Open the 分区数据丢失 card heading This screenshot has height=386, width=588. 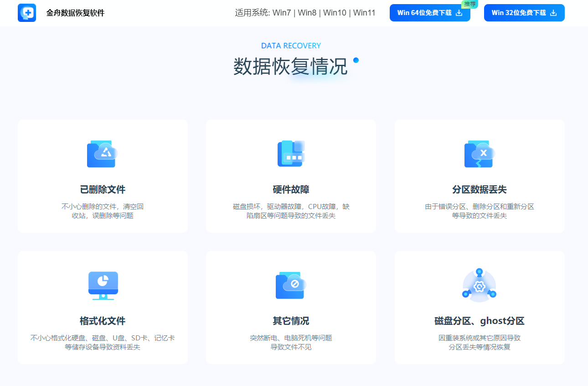[480, 189]
